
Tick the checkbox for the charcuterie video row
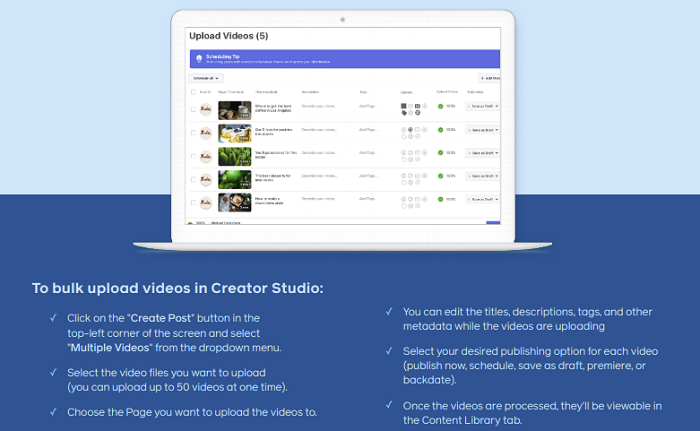(x=193, y=202)
